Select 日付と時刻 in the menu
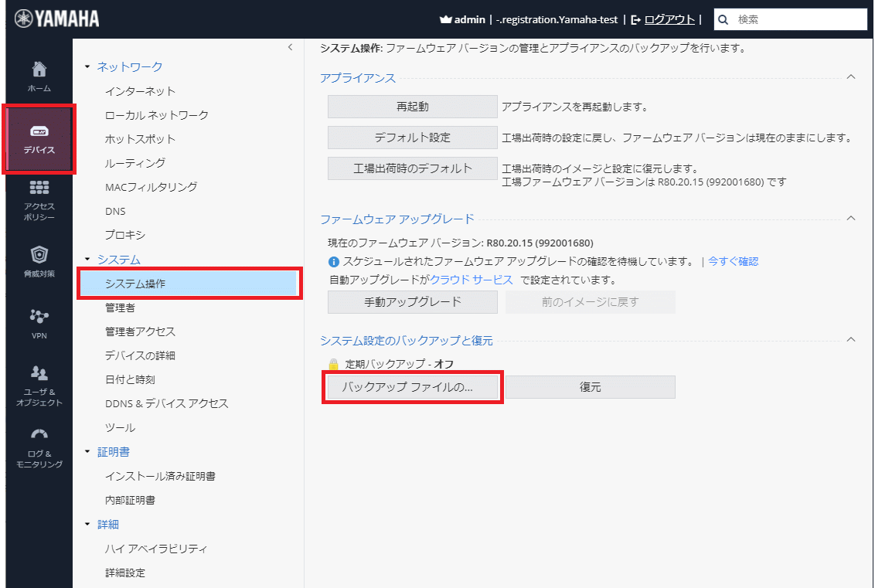The height and width of the screenshot is (588, 875). coord(130,379)
